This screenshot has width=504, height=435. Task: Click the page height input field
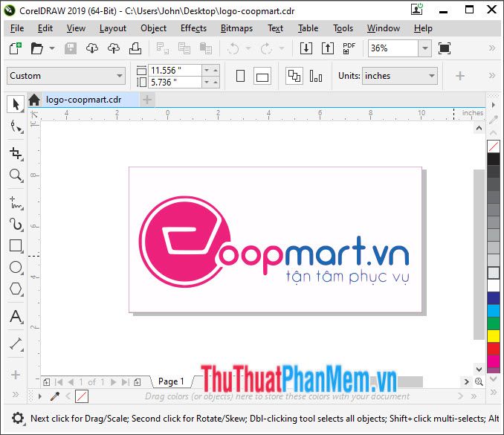(175, 83)
